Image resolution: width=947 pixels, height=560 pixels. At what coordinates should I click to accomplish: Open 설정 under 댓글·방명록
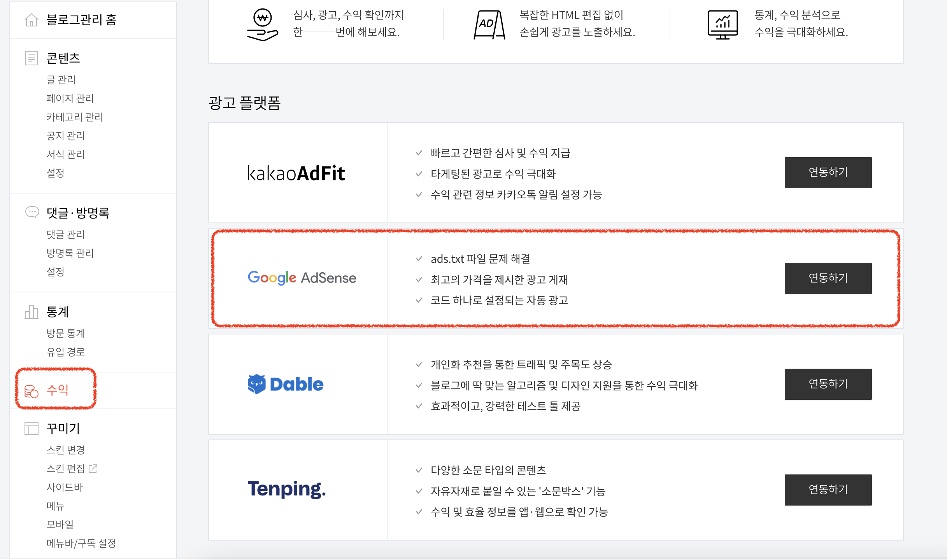(56, 272)
